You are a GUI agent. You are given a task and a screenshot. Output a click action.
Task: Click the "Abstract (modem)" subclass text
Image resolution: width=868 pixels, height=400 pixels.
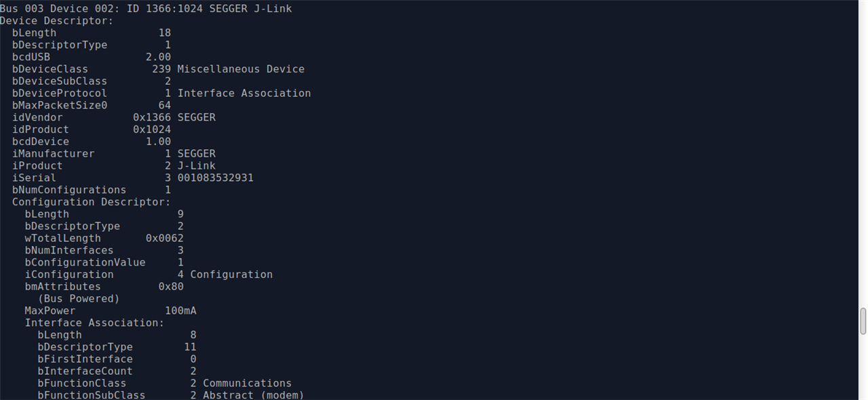[254, 395]
